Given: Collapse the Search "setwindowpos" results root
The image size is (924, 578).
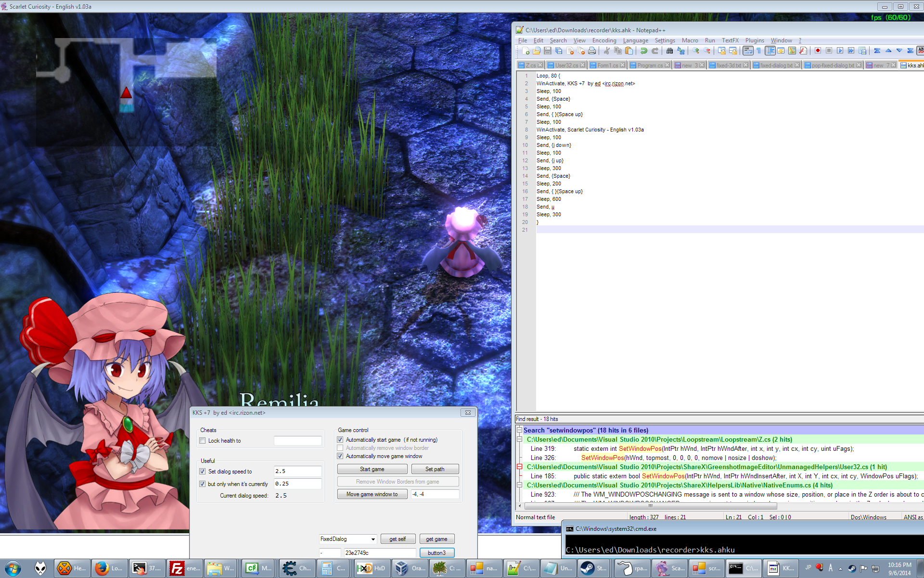Looking at the screenshot, I should pos(519,430).
